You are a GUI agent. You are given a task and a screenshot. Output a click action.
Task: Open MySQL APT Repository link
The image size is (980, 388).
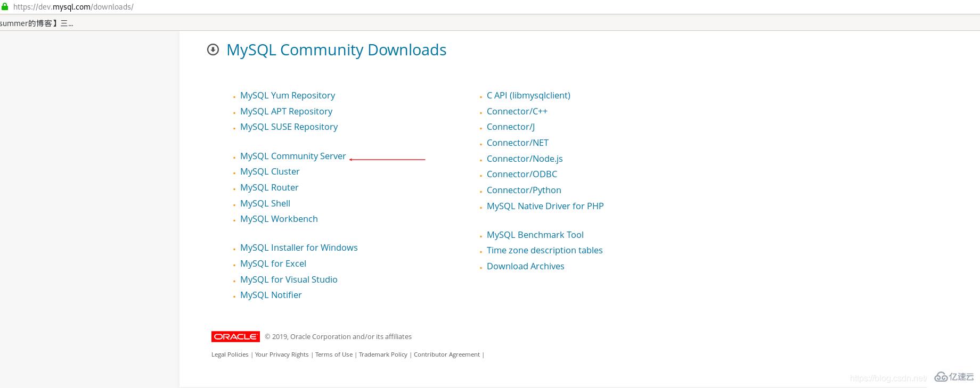286,111
